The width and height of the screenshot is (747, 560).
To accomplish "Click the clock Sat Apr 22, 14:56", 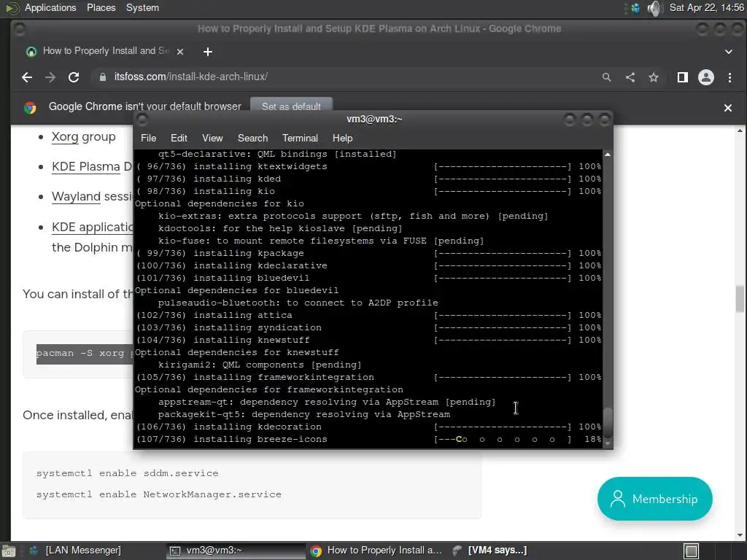I will point(706,7).
